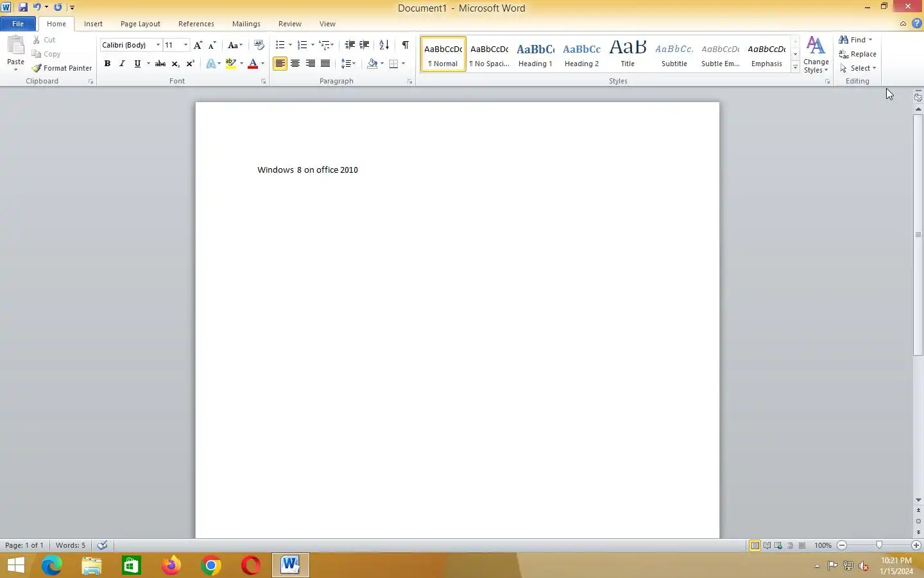Switch to Print Layout view in status bar

click(755, 545)
